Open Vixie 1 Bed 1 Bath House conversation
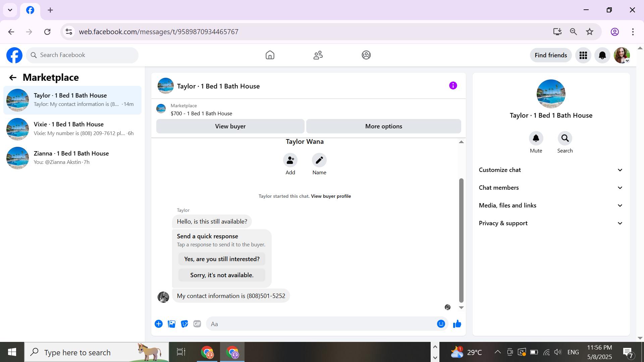This screenshot has width=644, height=362. 72,129
